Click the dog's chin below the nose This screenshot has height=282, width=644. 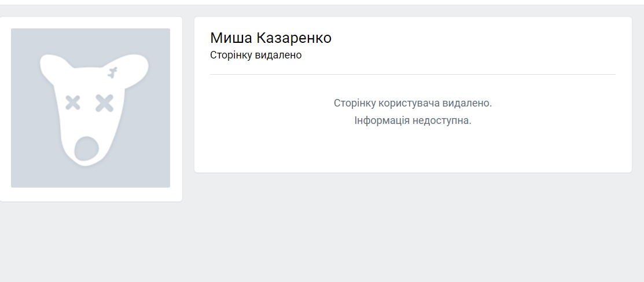point(87,163)
